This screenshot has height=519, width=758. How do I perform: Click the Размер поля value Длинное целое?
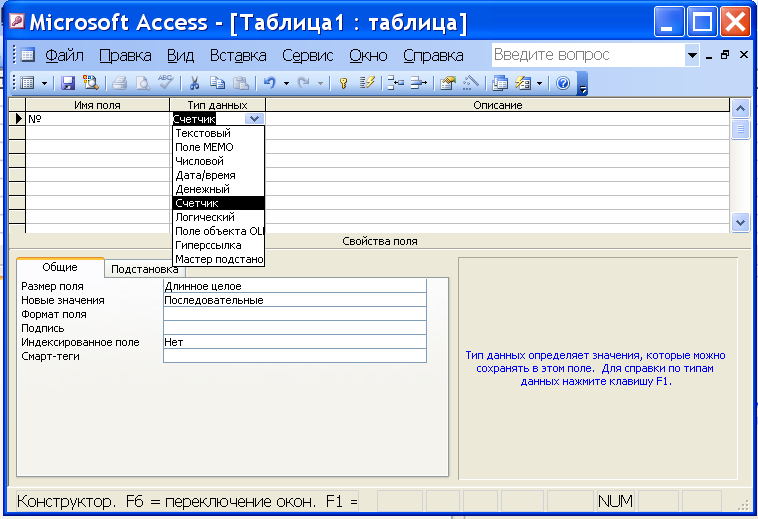pyautogui.click(x=295, y=286)
